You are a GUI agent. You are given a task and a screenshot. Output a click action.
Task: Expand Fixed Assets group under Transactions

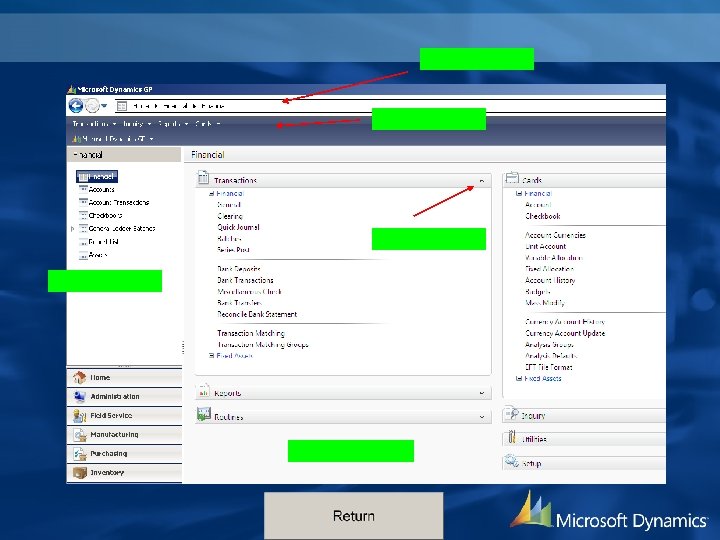(x=212, y=356)
